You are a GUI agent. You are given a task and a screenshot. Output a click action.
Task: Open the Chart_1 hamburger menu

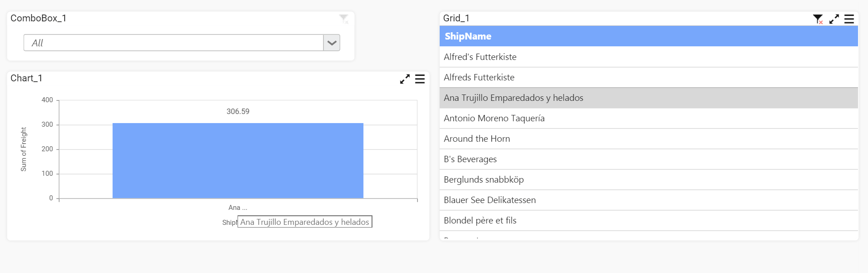point(420,79)
